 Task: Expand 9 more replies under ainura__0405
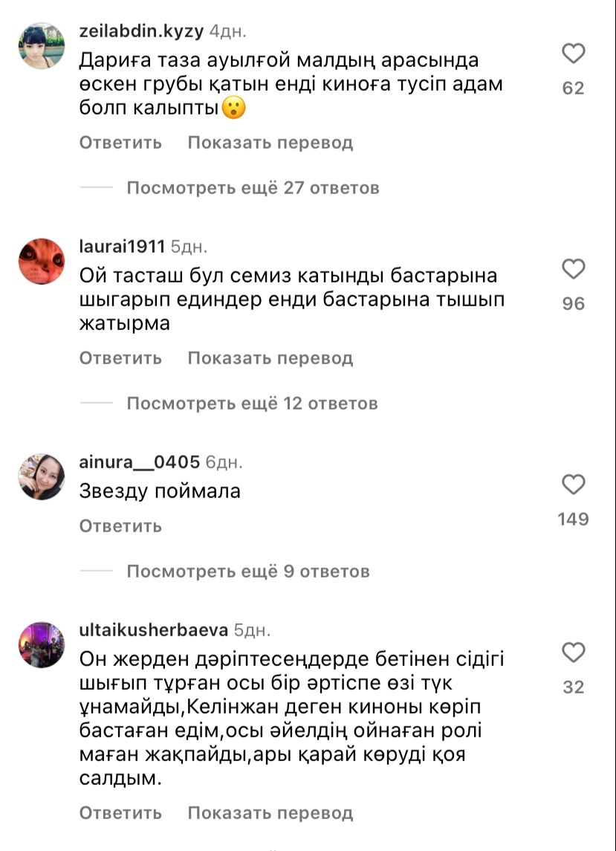click(248, 571)
